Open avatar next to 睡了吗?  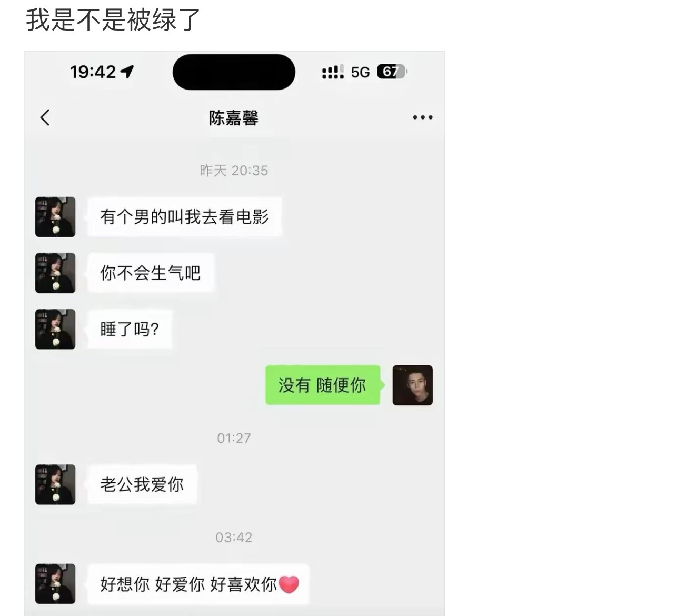[x=55, y=329]
